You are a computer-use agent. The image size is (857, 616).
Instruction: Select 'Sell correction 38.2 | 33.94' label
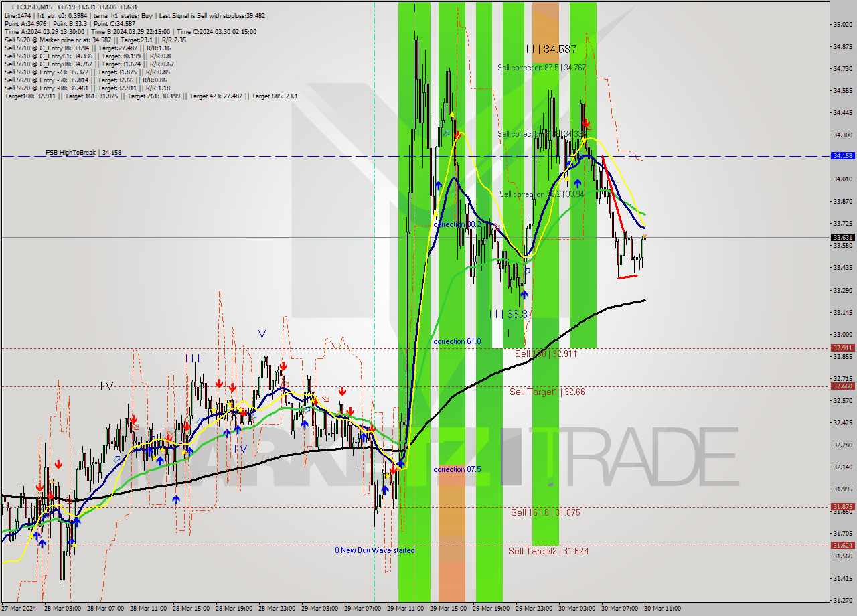[542, 194]
